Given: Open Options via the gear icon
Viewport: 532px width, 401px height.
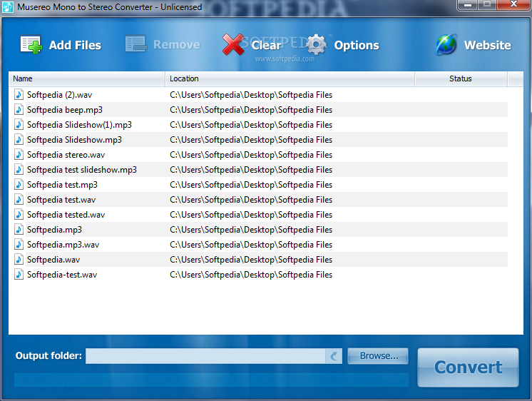Looking at the screenshot, I should pyautogui.click(x=316, y=44).
